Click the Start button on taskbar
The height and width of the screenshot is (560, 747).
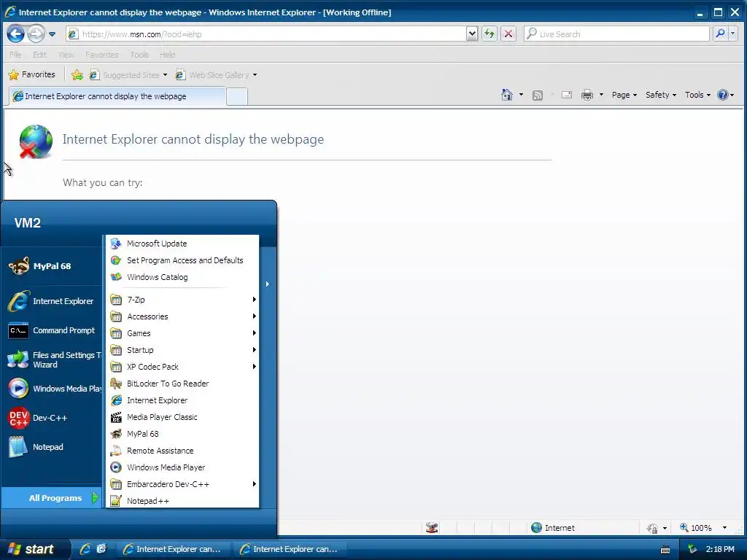click(x=34, y=549)
